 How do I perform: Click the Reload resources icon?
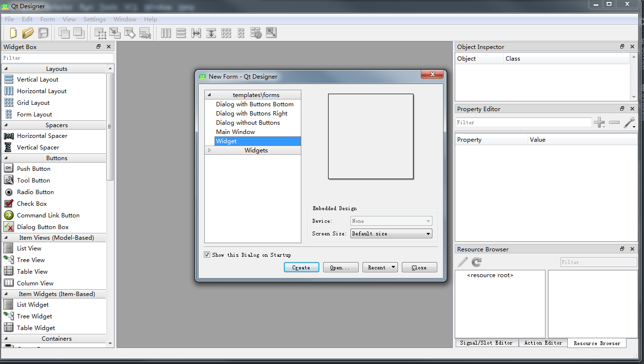pyautogui.click(x=477, y=262)
